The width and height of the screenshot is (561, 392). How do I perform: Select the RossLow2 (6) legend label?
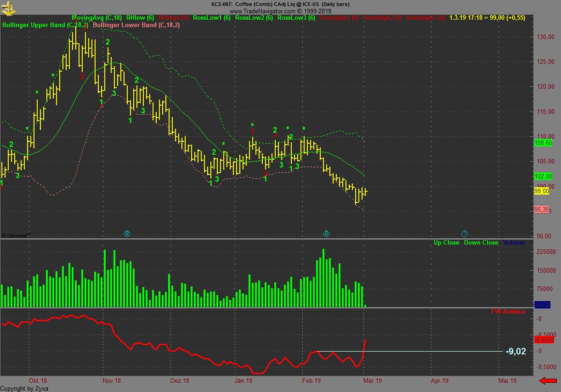tap(254, 18)
